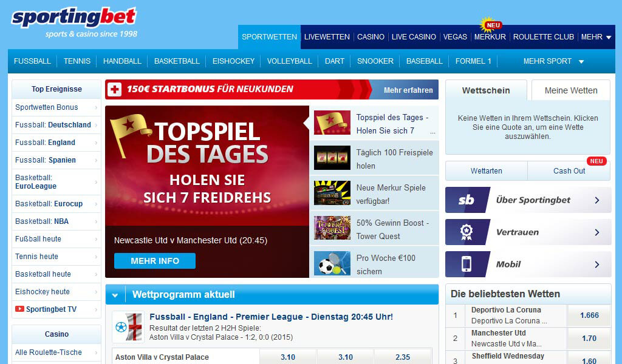Click the Cash Out button

[569, 170]
